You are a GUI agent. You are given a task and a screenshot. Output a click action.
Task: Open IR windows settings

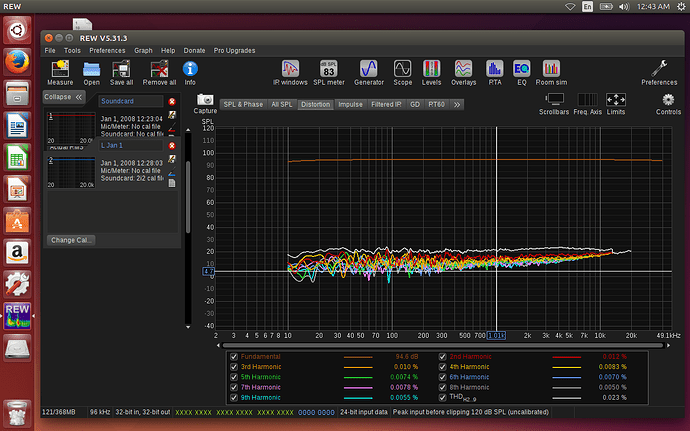pyautogui.click(x=290, y=73)
